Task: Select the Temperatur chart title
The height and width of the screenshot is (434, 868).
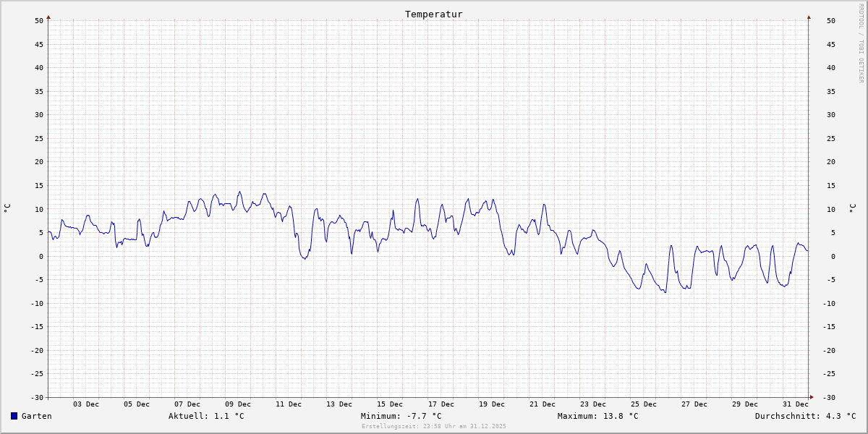Action: coord(433,14)
